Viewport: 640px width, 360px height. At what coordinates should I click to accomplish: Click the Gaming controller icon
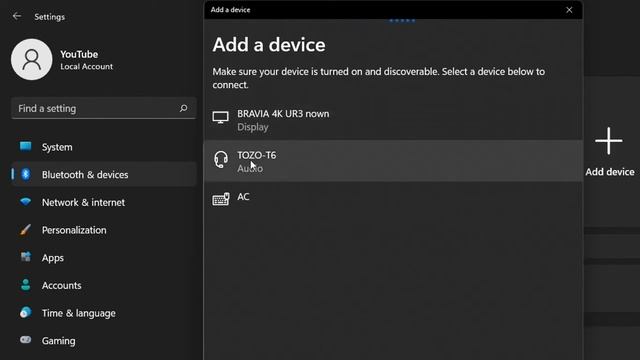click(x=25, y=340)
